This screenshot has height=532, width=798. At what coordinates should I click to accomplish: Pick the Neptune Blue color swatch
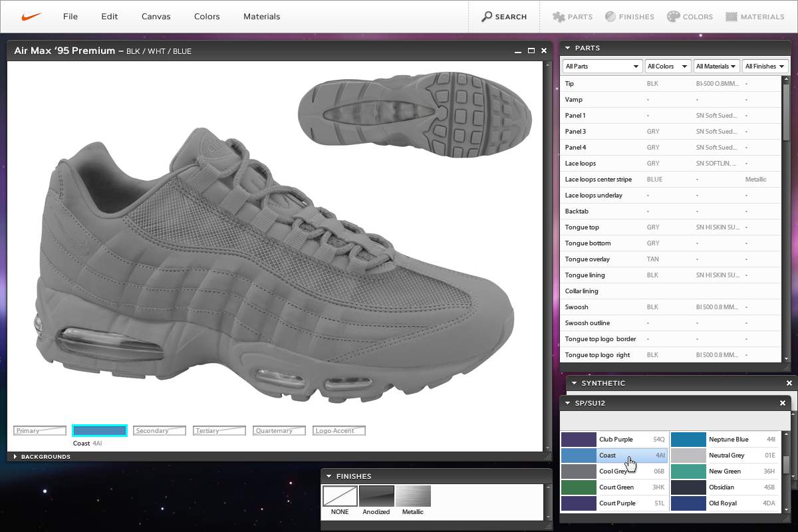tap(688, 440)
